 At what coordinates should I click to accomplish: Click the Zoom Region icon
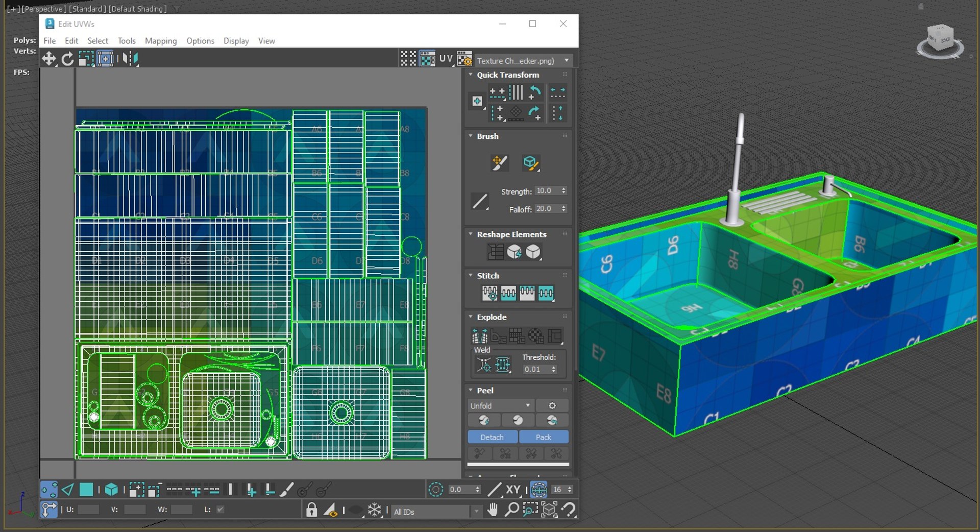(x=530, y=510)
